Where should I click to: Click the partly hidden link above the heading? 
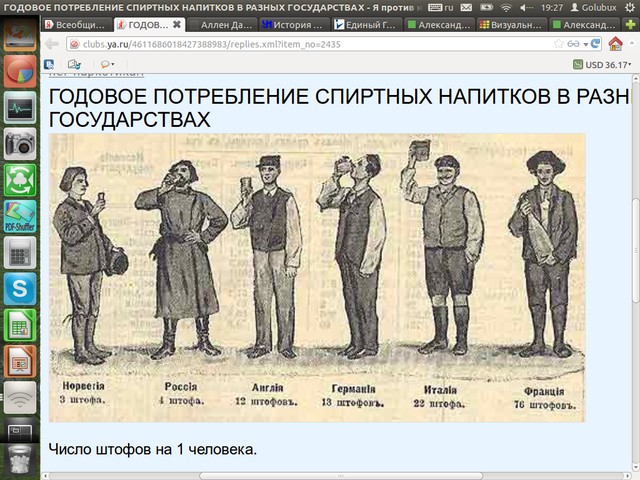coord(96,75)
